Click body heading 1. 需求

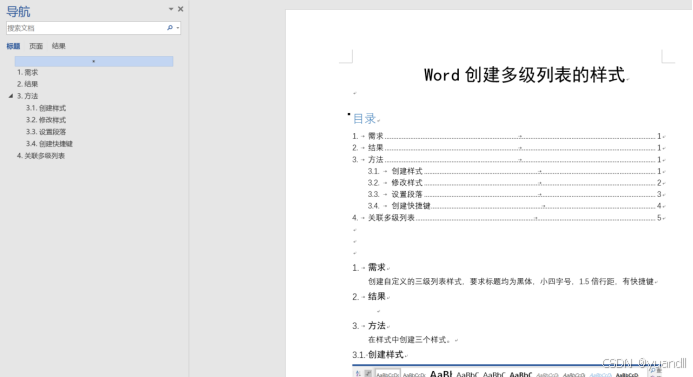coord(369,267)
